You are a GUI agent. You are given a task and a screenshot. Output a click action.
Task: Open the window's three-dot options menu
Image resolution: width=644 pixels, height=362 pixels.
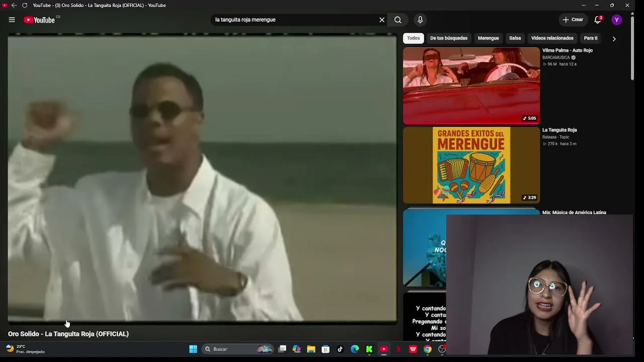tap(584, 5)
